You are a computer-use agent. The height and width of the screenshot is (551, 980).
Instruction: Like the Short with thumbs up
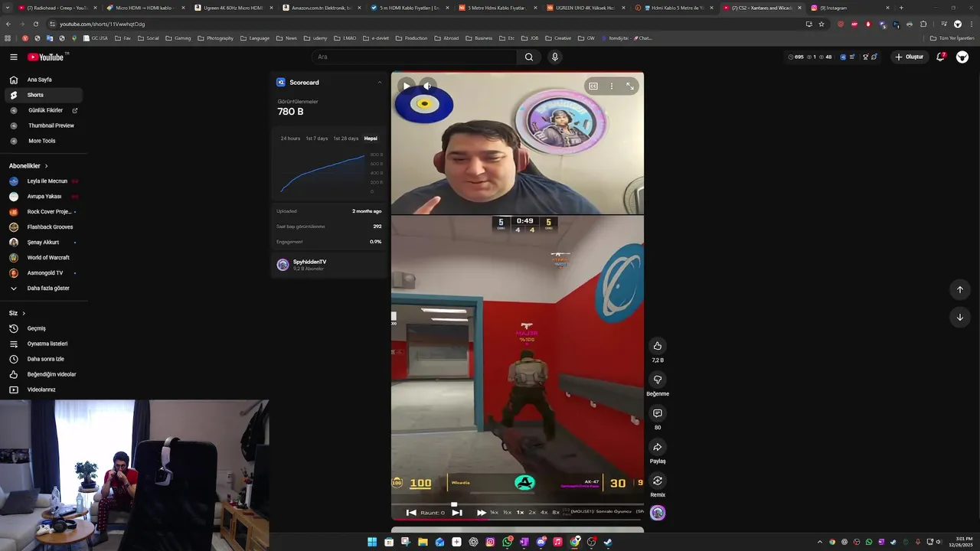[x=657, y=346]
